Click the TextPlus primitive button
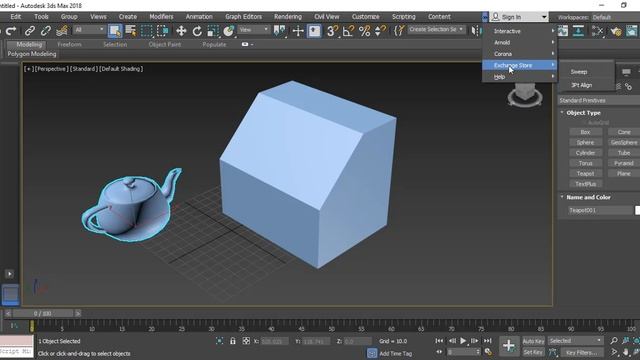The height and width of the screenshot is (360, 640). (585, 184)
